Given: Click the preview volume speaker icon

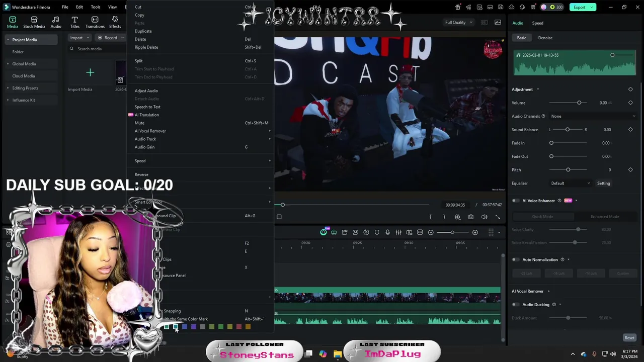Looking at the screenshot, I should pos(484,217).
